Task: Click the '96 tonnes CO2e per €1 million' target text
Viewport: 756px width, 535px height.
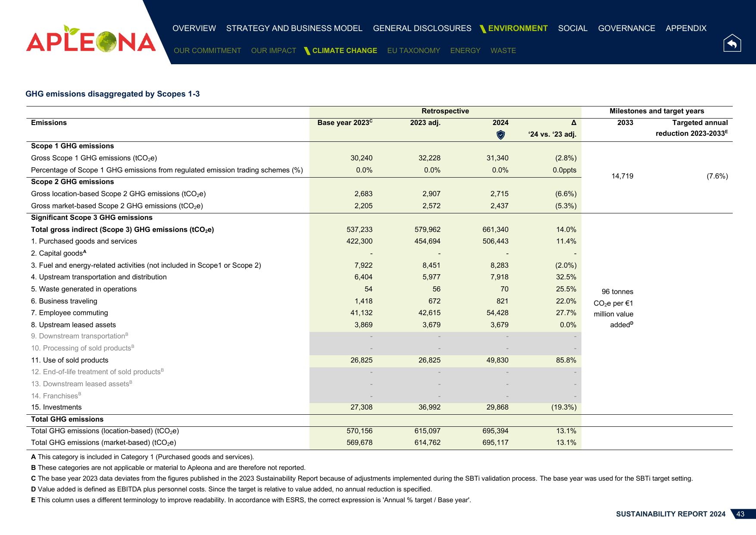Action: (613, 308)
